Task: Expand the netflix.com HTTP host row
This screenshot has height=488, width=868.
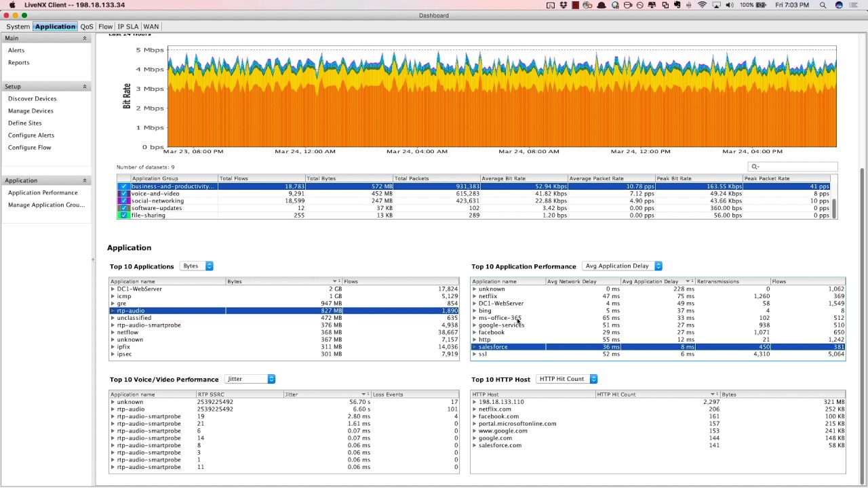Action: click(x=474, y=409)
